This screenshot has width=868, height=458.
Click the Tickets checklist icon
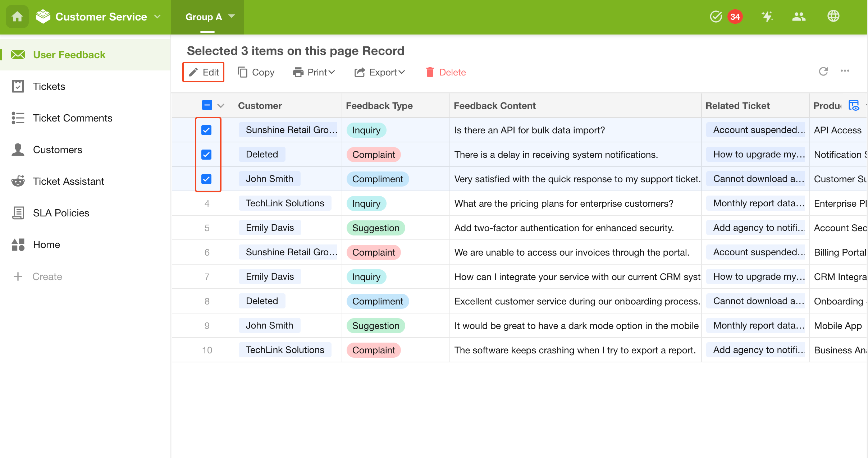[x=18, y=86]
